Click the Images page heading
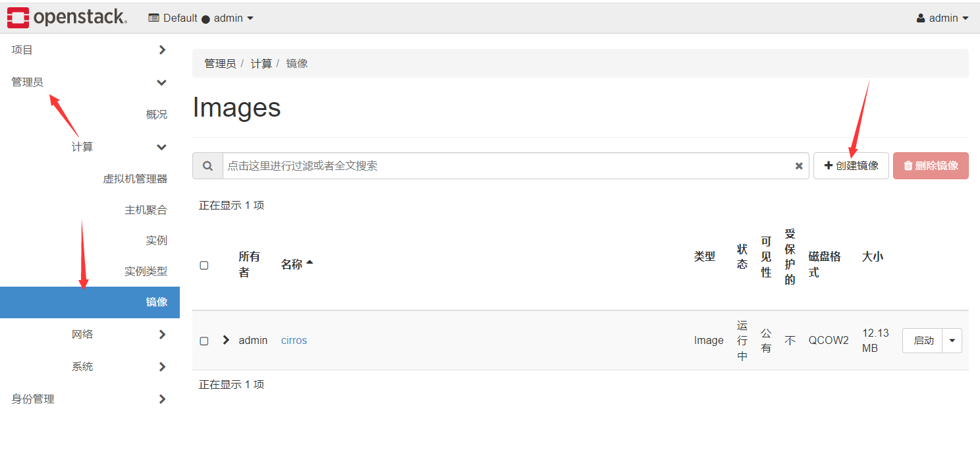Viewport: 980px width, 454px height. tap(236, 107)
